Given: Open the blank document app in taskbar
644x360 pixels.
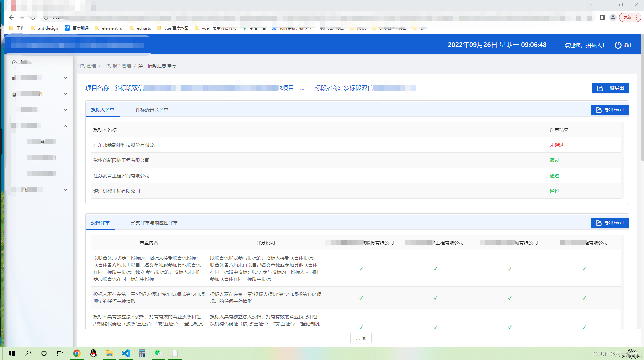Looking at the screenshot, I should pos(175,353).
